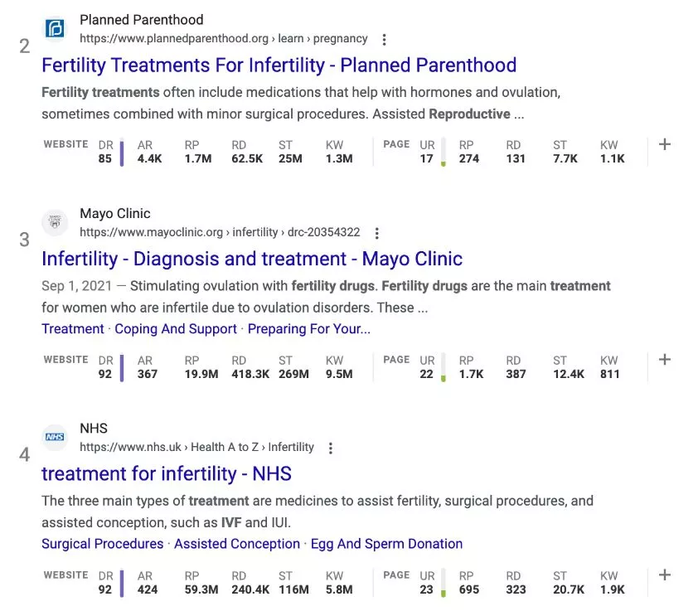
Task: Open Coping And Support sitelink
Action: pyautogui.click(x=176, y=329)
